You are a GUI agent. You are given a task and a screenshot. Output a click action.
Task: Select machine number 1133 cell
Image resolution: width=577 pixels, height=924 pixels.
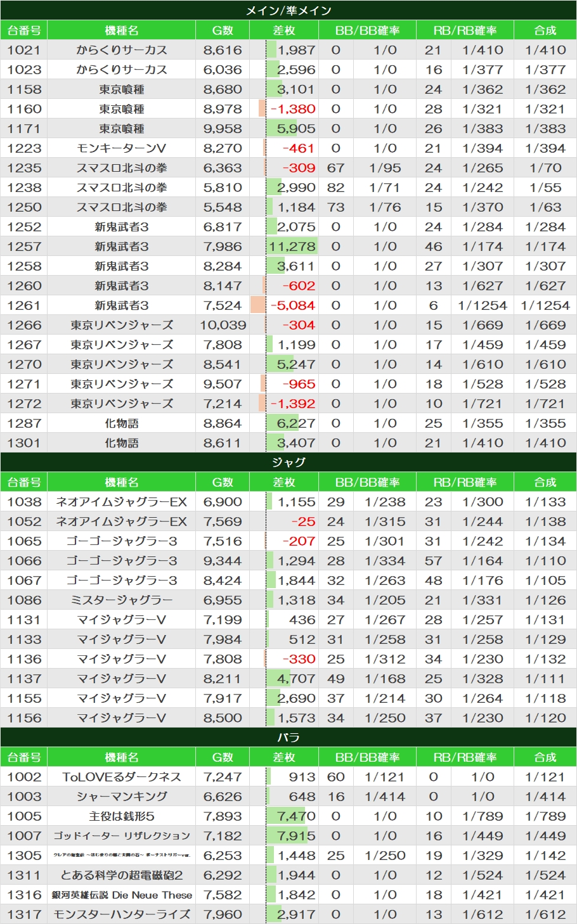point(24,639)
